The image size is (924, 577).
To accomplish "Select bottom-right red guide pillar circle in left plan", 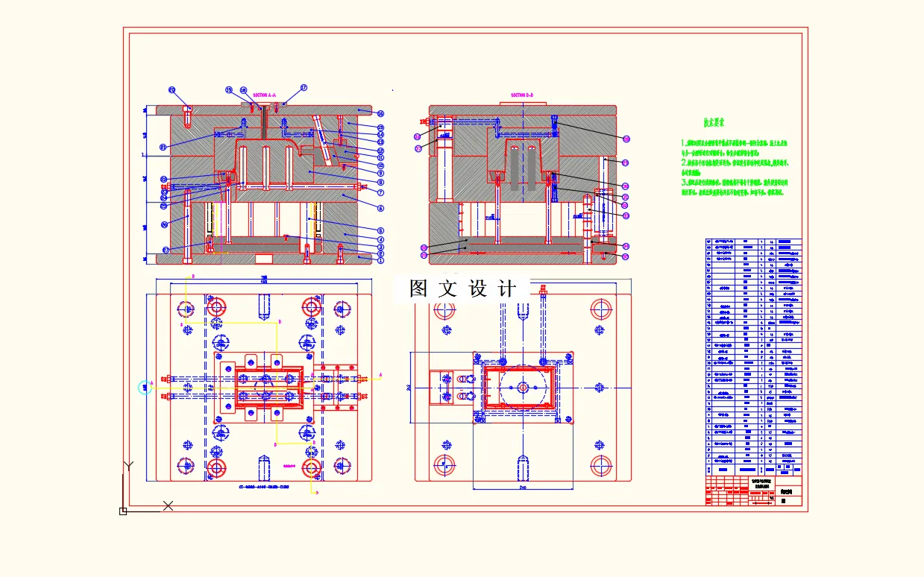I will [312, 467].
